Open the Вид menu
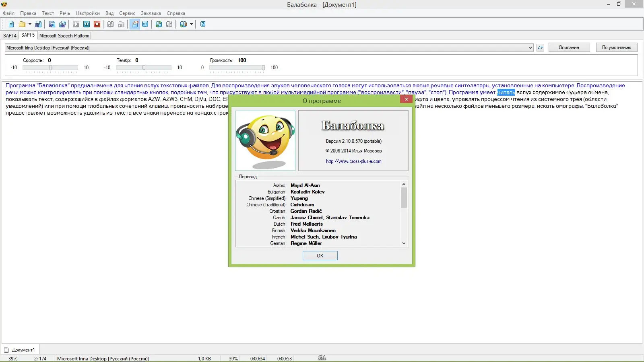This screenshot has width=644, height=362. pyautogui.click(x=109, y=13)
